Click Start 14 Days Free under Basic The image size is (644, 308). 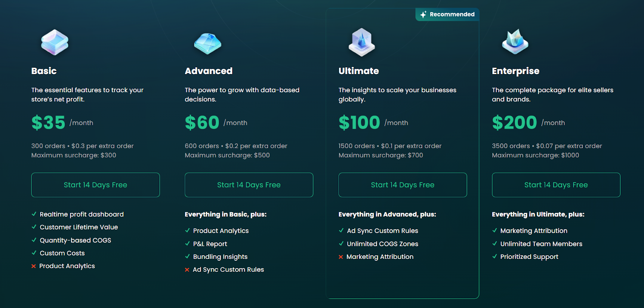coord(95,185)
